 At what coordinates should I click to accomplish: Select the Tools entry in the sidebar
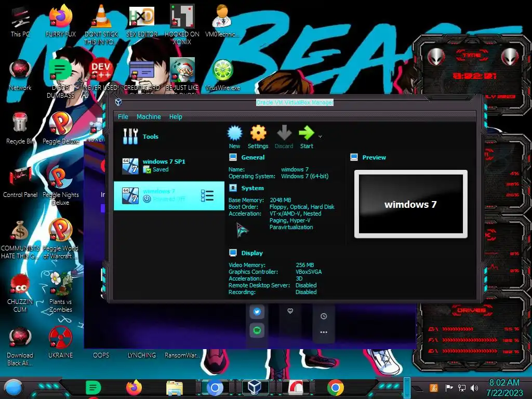pyautogui.click(x=169, y=137)
